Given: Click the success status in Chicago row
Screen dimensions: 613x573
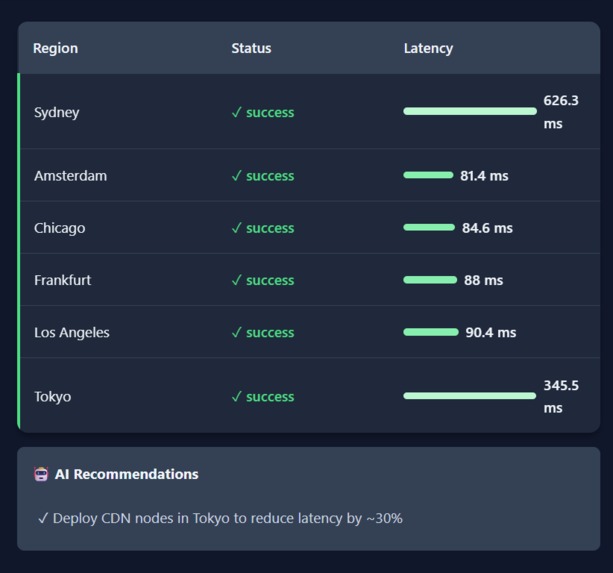Looking at the screenshot, I should [263, 228].
